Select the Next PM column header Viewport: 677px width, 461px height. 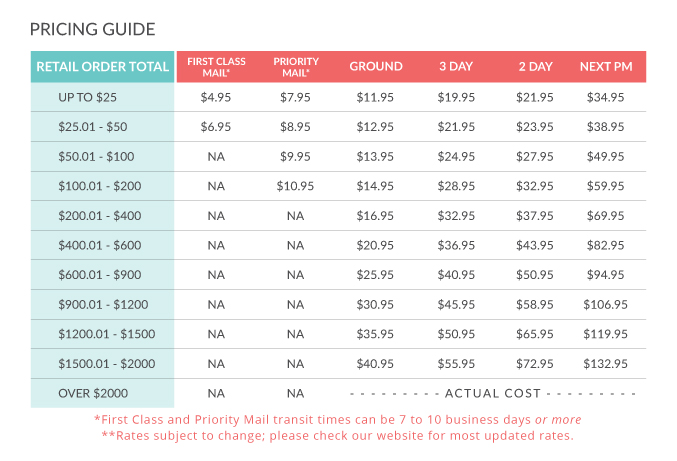pos(606,67)
